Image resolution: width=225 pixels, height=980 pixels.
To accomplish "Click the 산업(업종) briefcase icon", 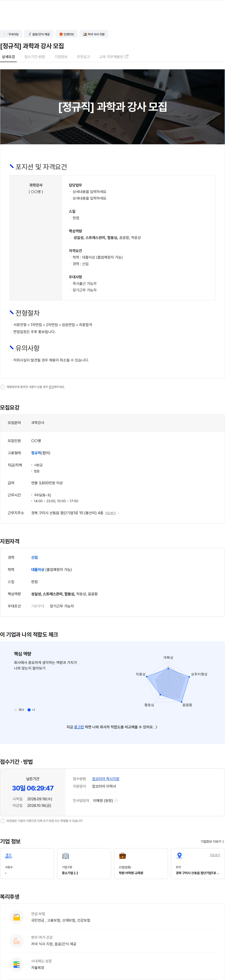I will (122, 856).
